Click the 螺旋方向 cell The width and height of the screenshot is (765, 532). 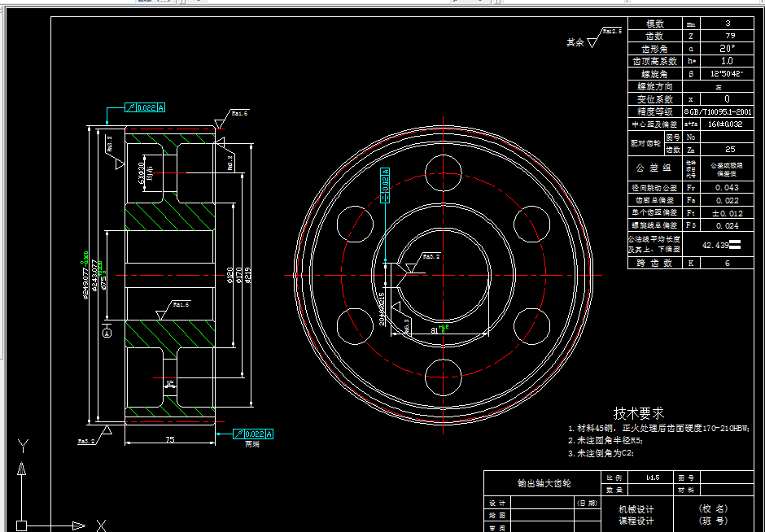pos(655,86)
